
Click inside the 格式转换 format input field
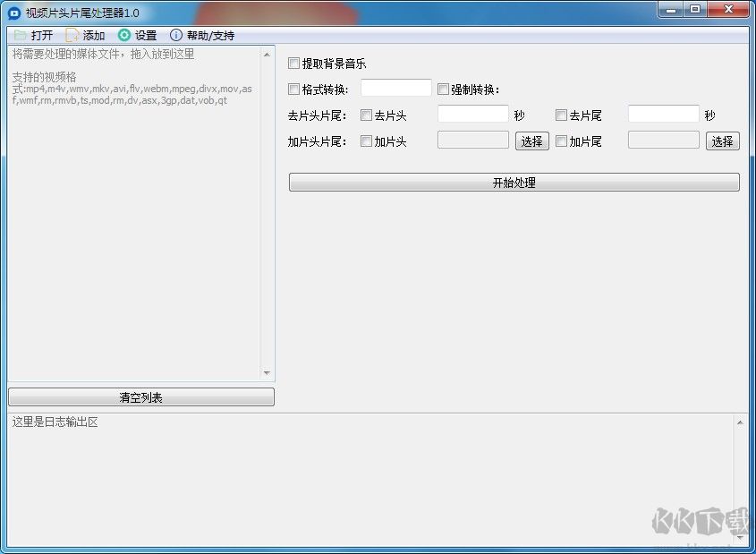pos(395,88)
